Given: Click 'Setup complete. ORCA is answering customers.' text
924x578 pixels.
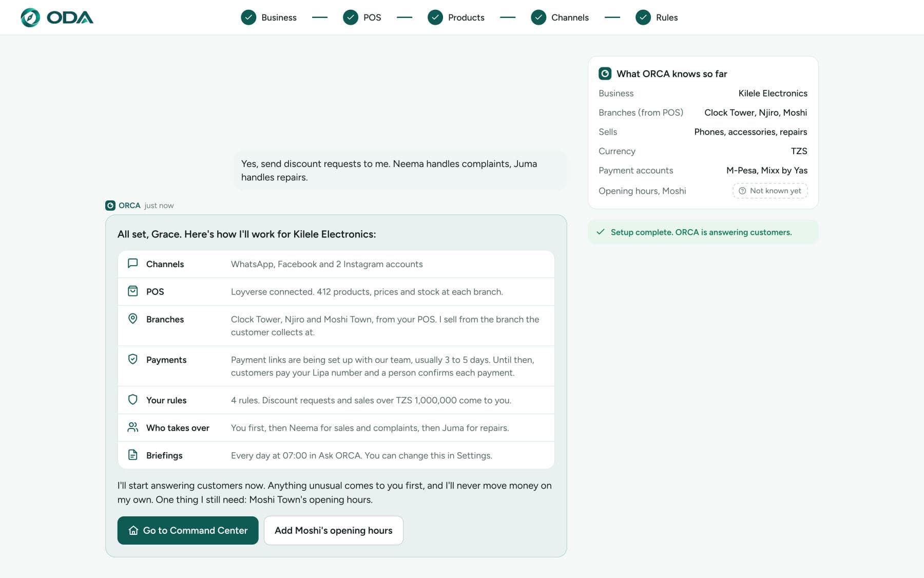Looking at the screenshot, I should click(701, 232).
